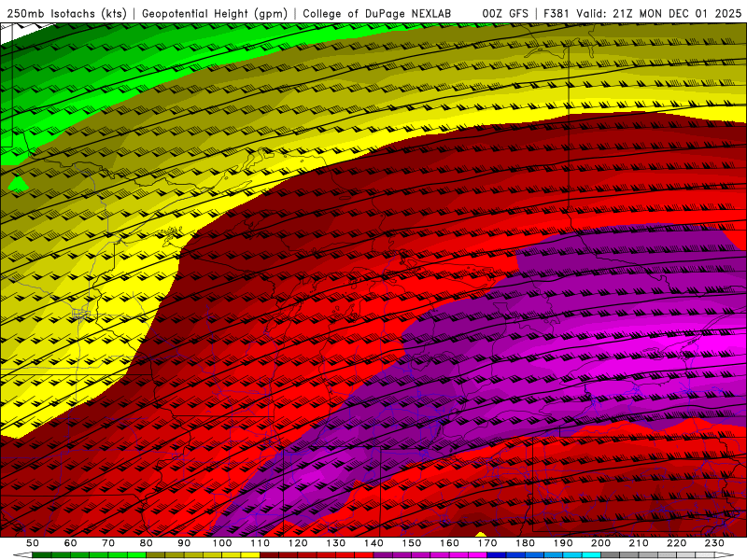Click the 220 knot color bar label
Screen dimensions: 747x560
click(677, 543)
